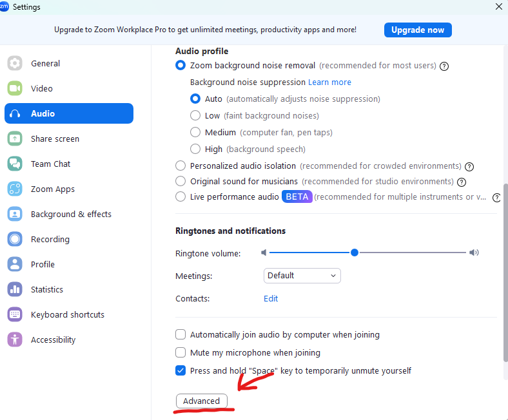This screenshot has height=420, width=508.
Task: Click the help icon beside Personalized audio isolation
Action: pyautogui.click(x=469, y=166)
